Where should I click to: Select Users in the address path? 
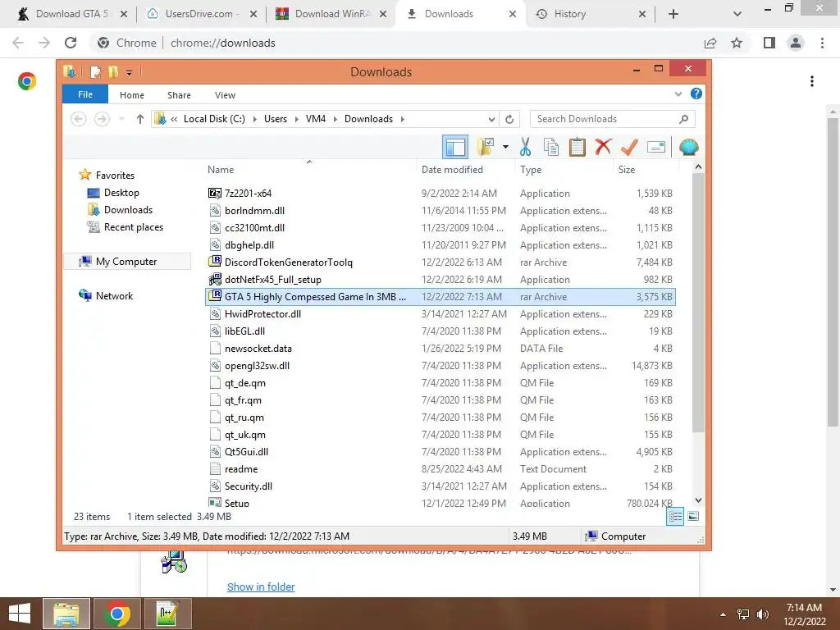click(x=276, y=119)
